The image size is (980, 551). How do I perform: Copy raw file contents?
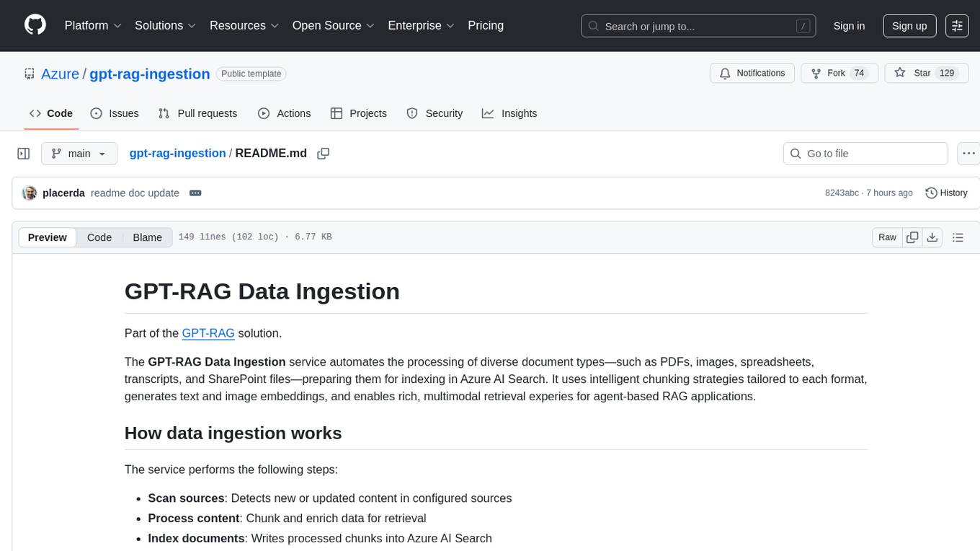(912, 237)
